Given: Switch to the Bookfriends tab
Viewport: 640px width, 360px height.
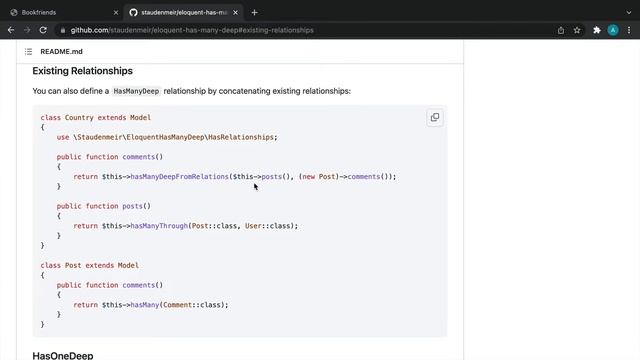Looking at the screenshot, I should tap(63, 13).
